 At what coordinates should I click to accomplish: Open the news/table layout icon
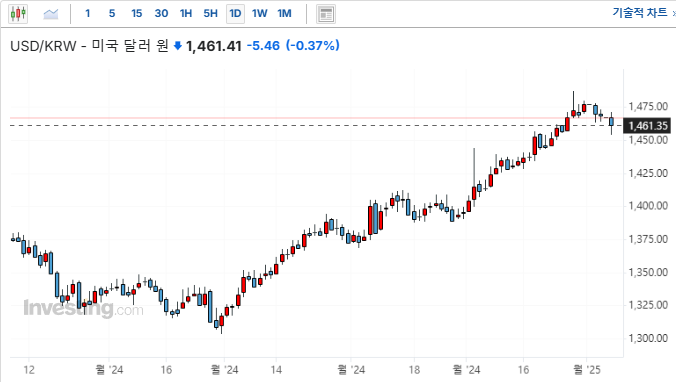(326, 14)
